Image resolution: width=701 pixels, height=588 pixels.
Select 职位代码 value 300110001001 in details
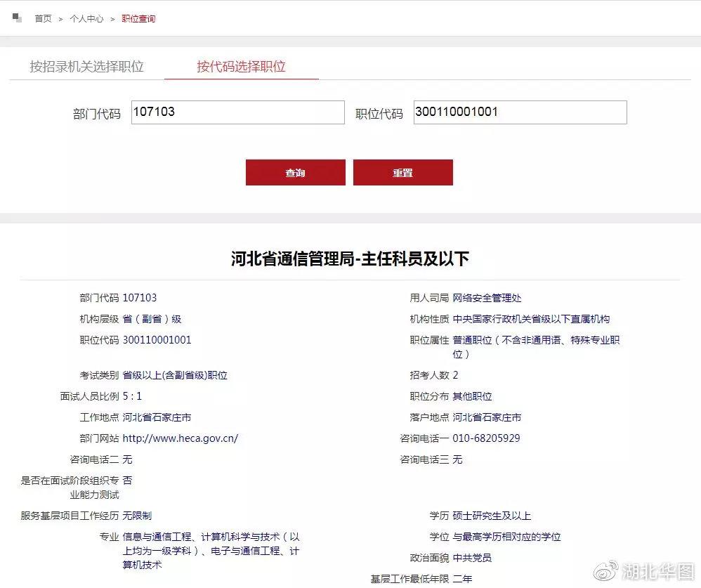point(157,340)
